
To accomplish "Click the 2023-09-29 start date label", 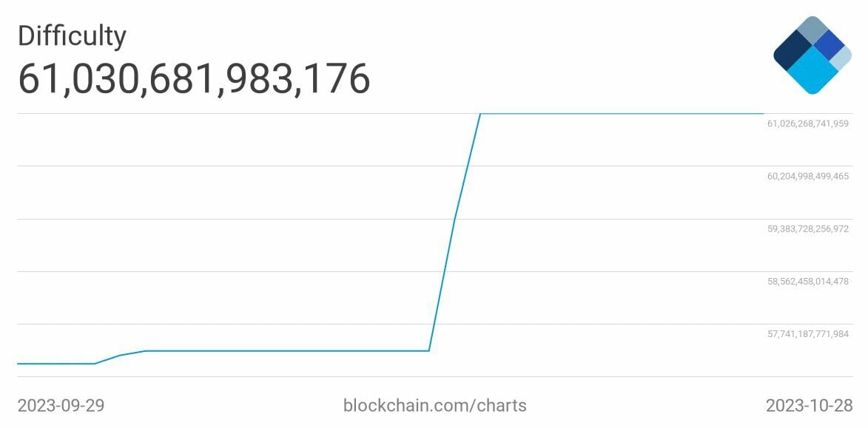I will click(x=61, y=405).
